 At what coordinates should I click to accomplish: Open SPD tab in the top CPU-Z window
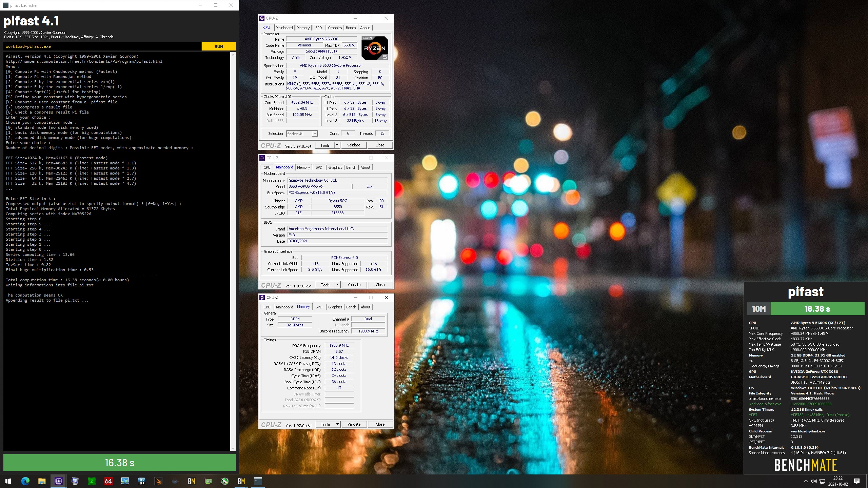coord(319,28)
